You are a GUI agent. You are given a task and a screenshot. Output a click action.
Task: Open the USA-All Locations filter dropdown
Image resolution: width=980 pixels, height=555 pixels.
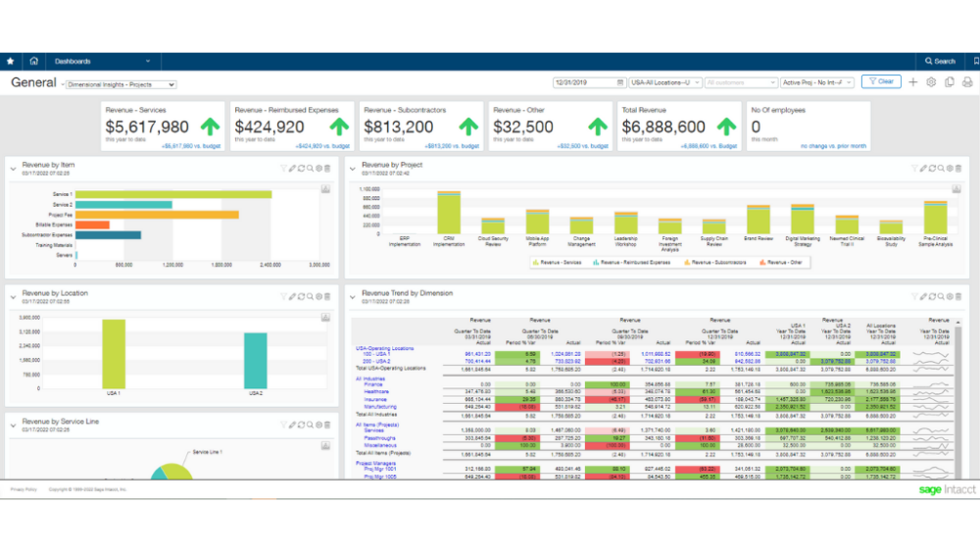point(665,82)
